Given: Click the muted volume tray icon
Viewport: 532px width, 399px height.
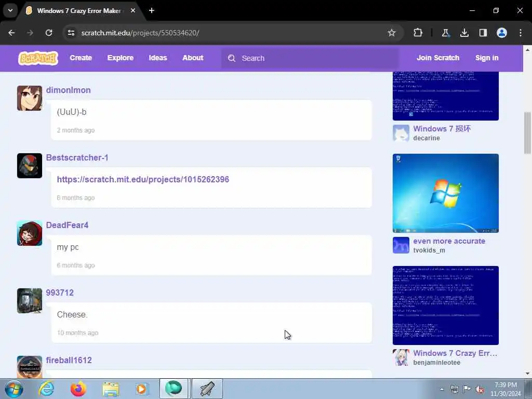Looking at the screenshot, I should [x=480, y=389].
